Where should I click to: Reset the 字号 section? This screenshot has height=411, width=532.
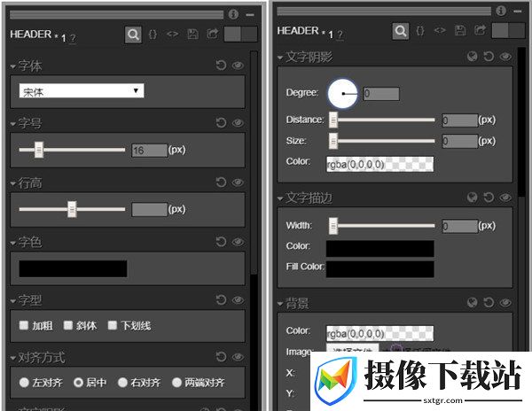tap(221, 122)
